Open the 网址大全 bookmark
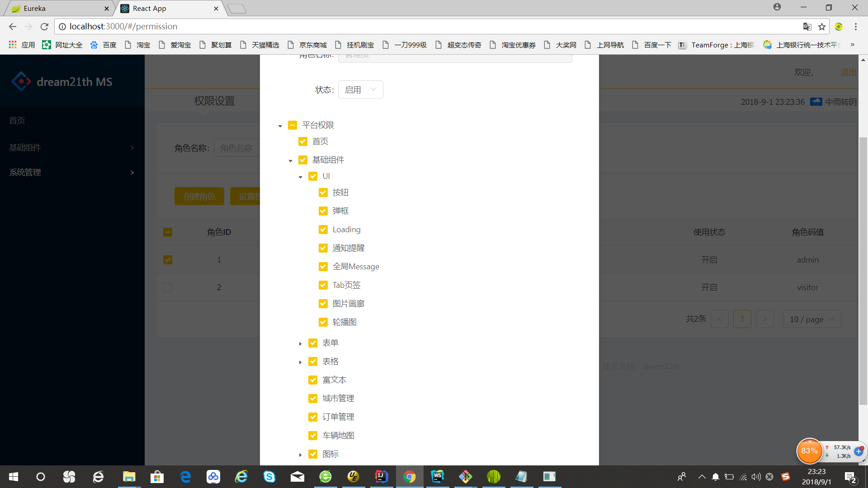This screenshot has width=868, height=488. [x=62, y=45]
